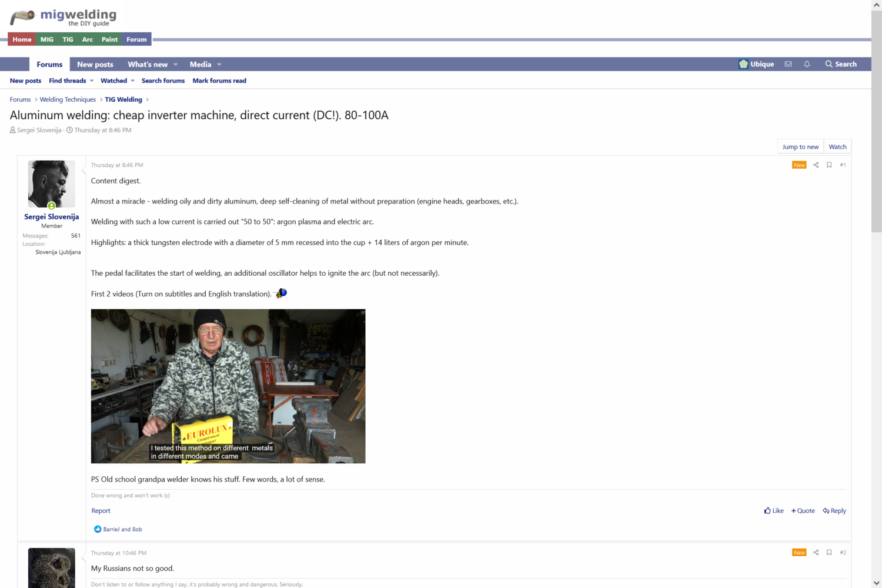
Task: Toggle Quote on the first post
Action: coord(803,511)
